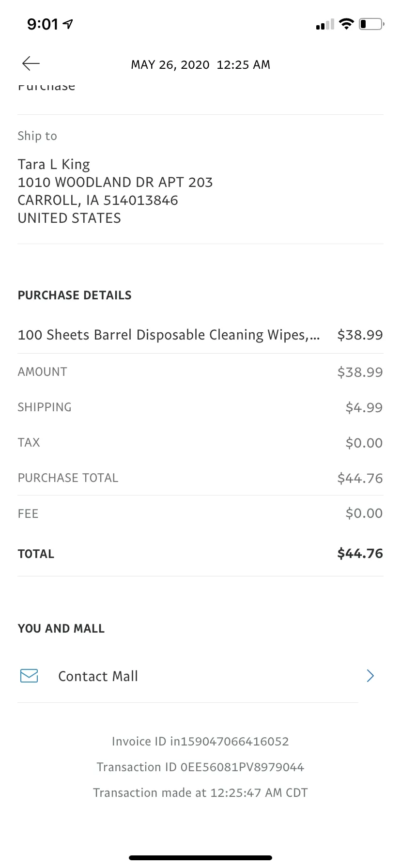This screenshot has width=401, height=868.
Task: Tap the Wi-Fi status icon
Action: tap(346, 24)
